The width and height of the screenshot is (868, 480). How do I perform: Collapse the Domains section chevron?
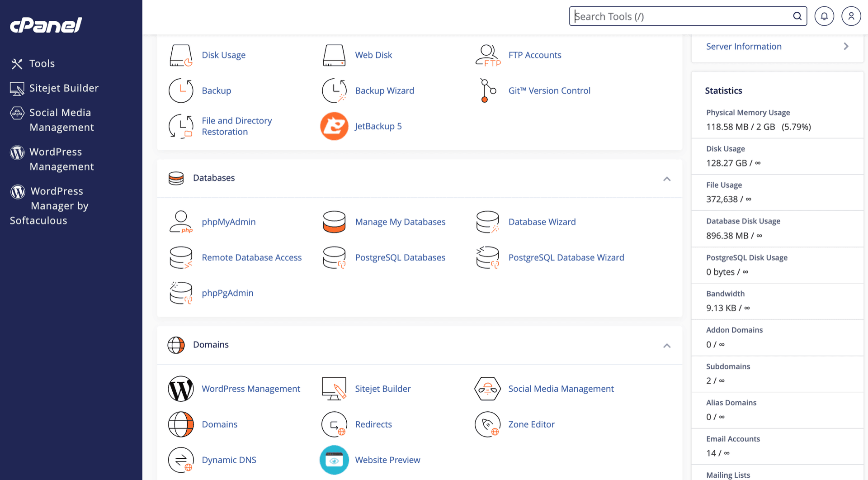pyautogui.click(x=667, y=346)
